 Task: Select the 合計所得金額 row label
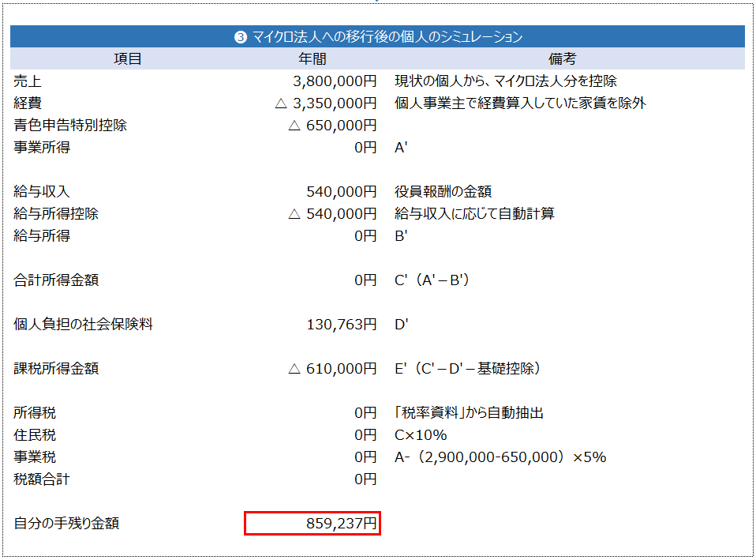coord(56,280)
